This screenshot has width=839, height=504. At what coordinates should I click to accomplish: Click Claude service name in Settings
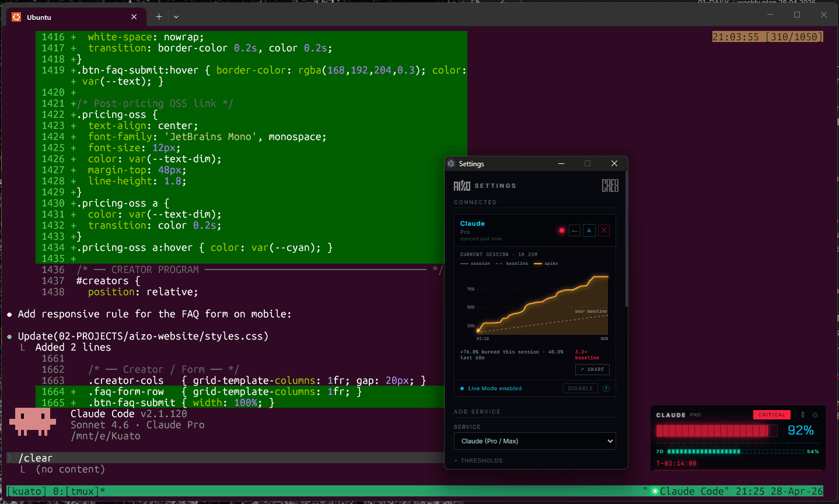pos(472,223)
